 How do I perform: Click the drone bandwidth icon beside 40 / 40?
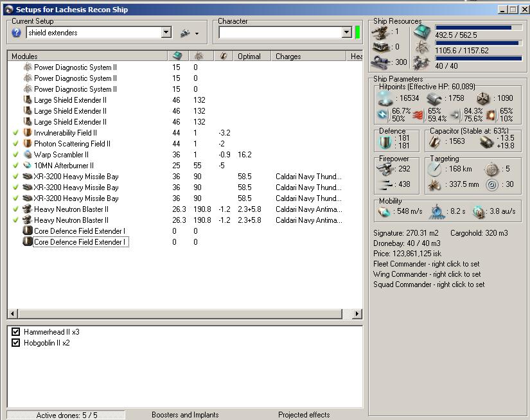(x=422, y=63)
